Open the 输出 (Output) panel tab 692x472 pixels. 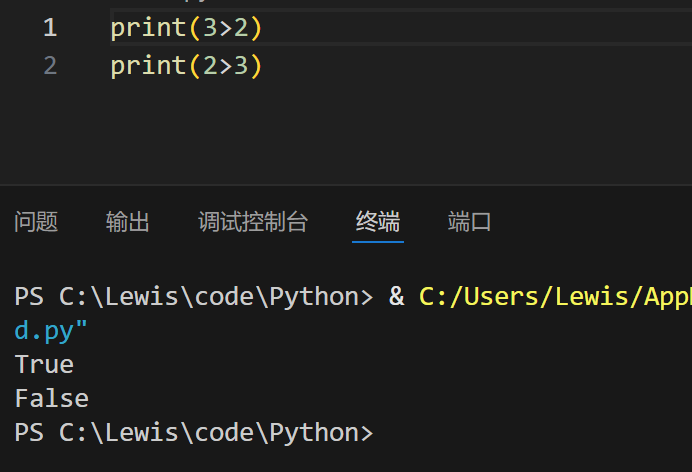128,222
